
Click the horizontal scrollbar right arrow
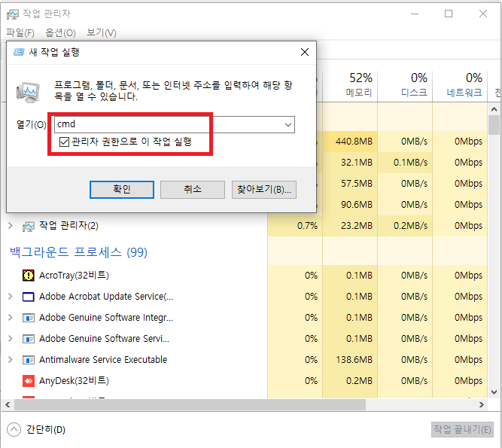481,405
